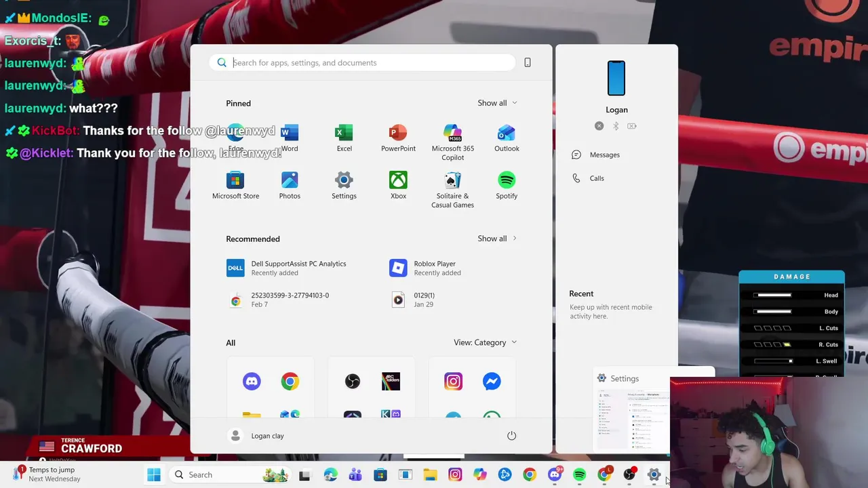Dismiss phone status using the X icon
This screenshot has width=868, height=488.
599,126
